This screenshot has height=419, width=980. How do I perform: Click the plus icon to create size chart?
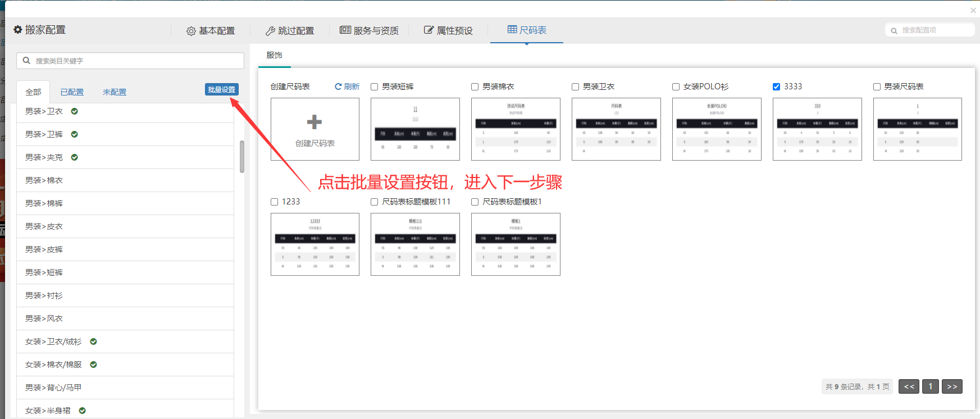314,122
